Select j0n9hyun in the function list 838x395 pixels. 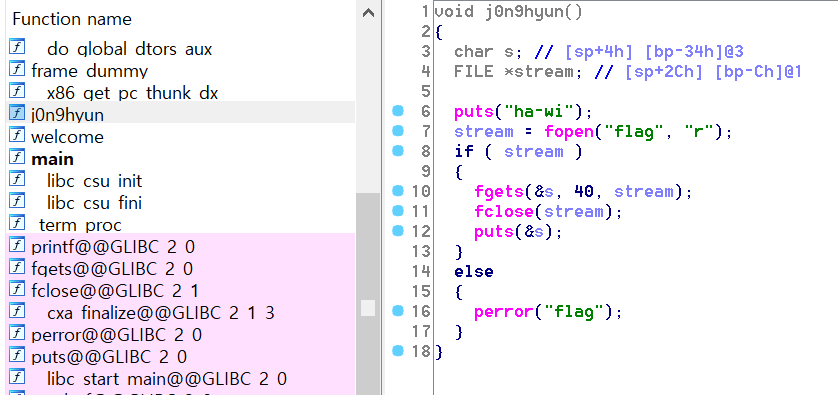point(67,115)
